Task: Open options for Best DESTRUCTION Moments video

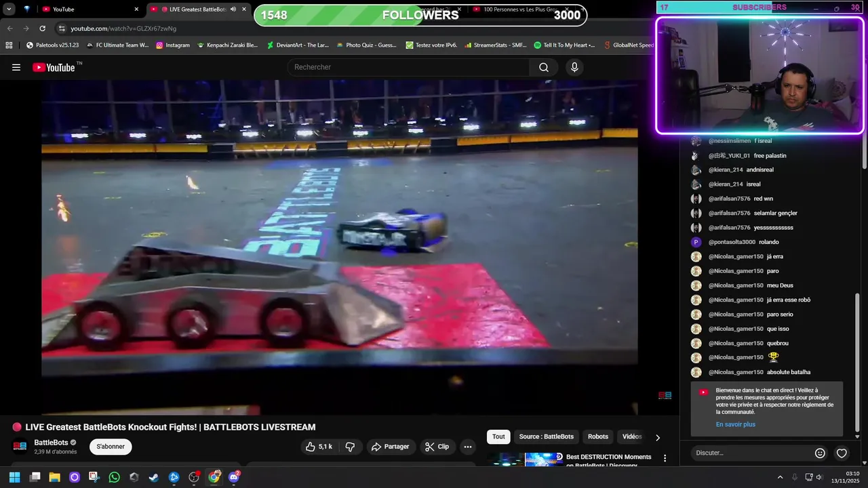Action: (x=665, y=459)
